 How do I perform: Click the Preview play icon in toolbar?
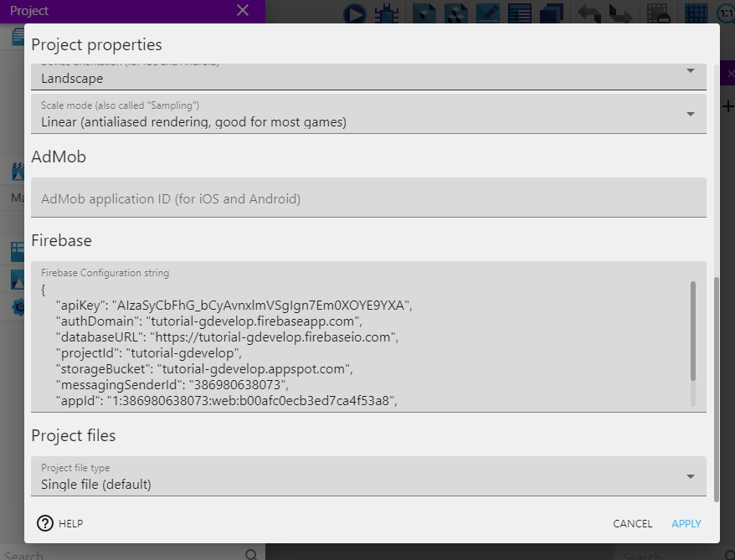click(356, 13)
